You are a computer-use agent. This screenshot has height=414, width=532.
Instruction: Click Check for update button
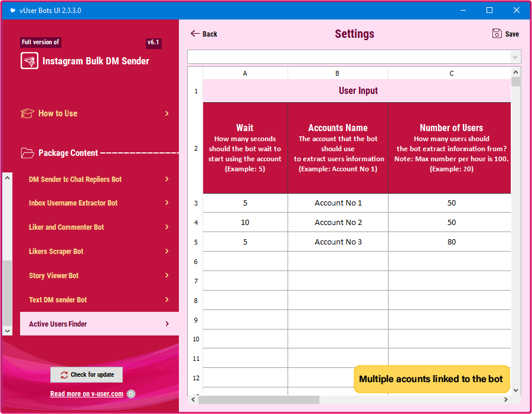coord(87,374)
